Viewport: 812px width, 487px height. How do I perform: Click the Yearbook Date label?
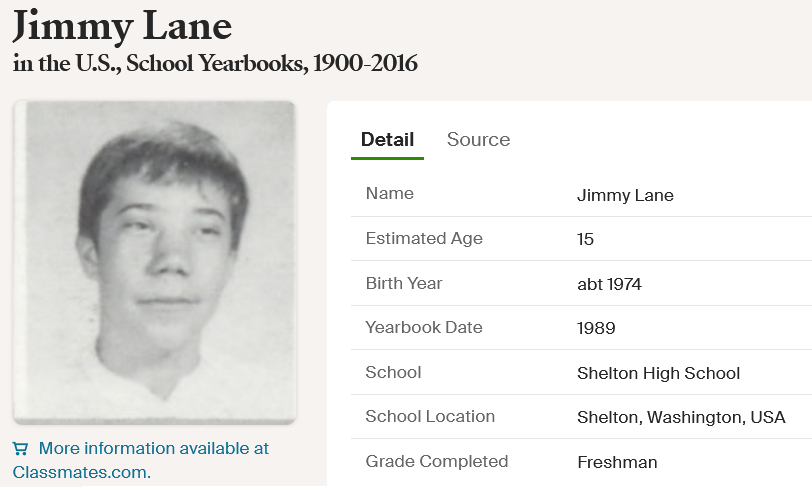point(424,328)
